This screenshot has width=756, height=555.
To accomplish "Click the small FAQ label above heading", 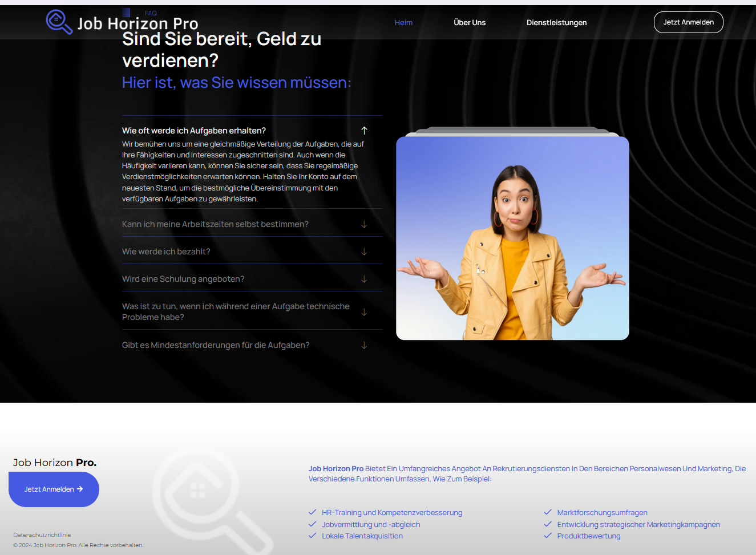I will (x=151, y=13).
